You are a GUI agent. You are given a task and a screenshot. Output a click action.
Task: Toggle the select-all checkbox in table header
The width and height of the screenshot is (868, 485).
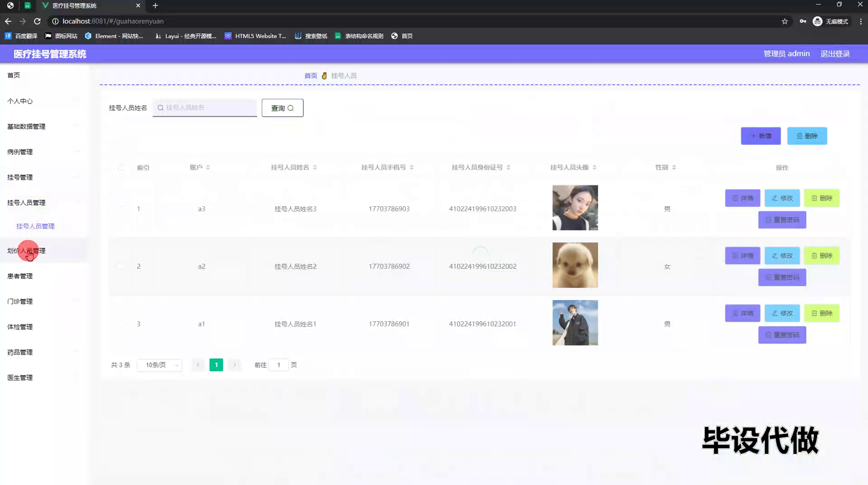[x=121, y=168]
